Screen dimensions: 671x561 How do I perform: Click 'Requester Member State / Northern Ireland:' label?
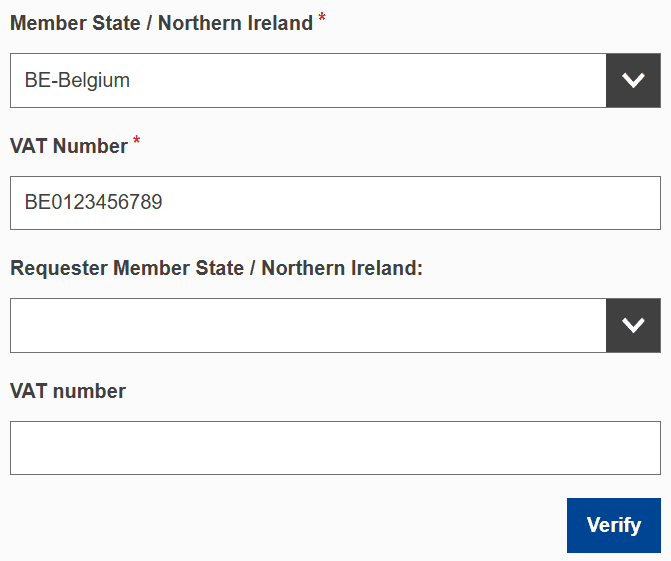(217, 268)
